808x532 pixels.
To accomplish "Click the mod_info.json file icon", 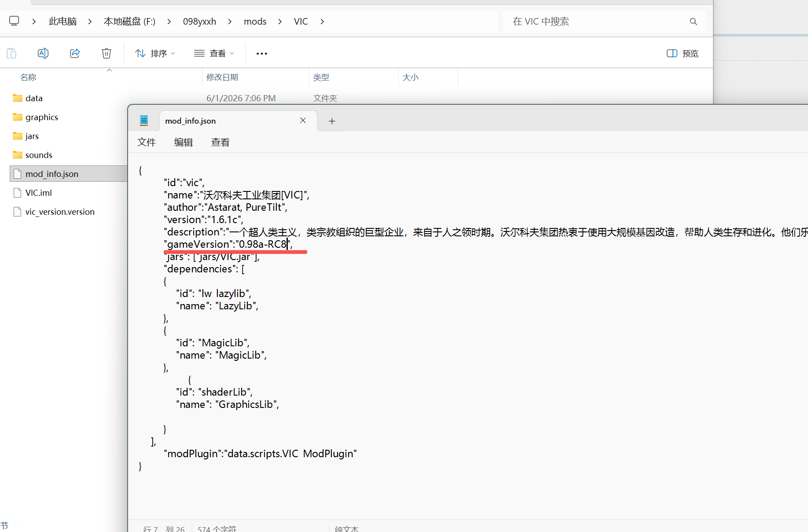I will (18, 174).
